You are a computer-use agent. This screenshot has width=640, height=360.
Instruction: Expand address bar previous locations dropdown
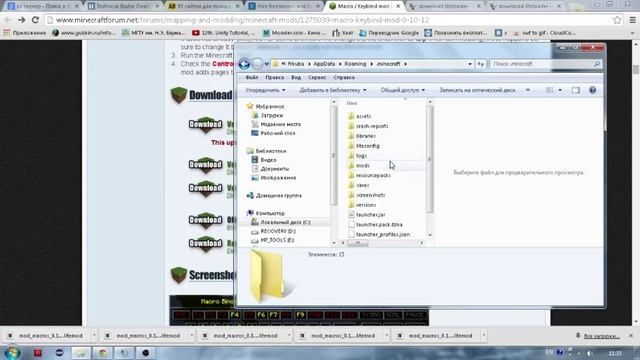pos(470,64)
